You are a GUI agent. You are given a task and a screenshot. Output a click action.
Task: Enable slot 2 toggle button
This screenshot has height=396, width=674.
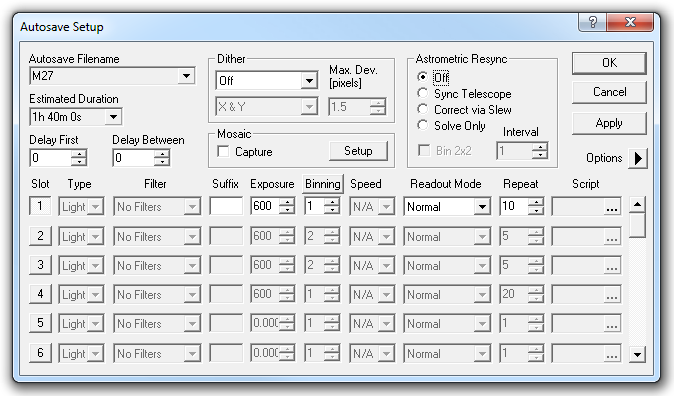pos(40,236)
